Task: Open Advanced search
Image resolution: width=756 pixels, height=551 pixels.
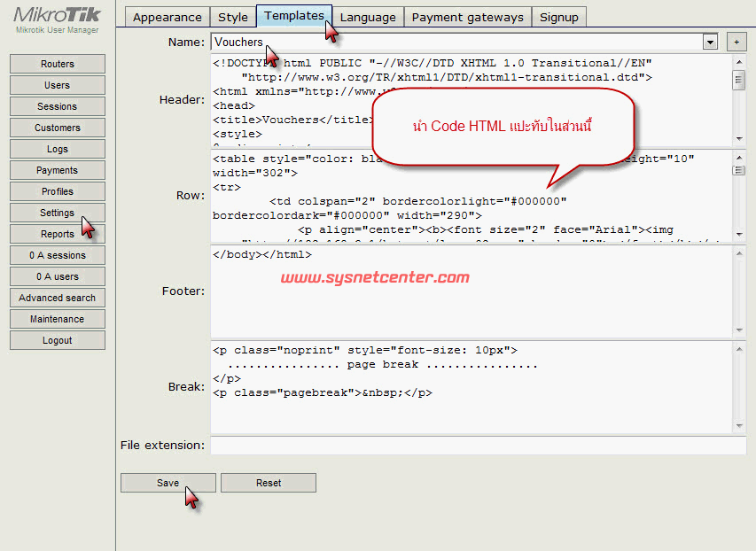Action: point(58,298)
